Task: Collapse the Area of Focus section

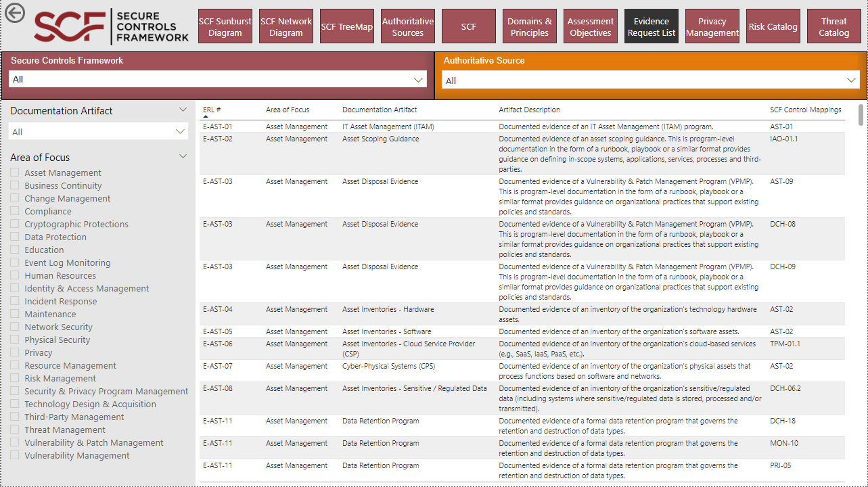Action: point(183,156)
